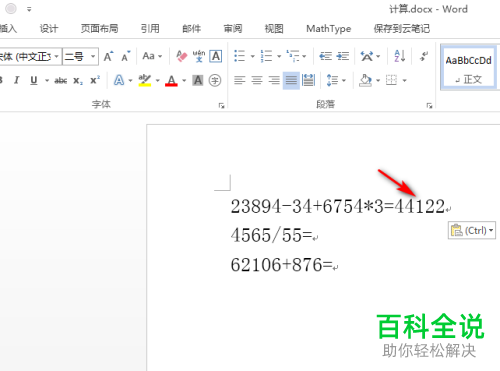The width and height of the screenshot is (500, 371).
Task: Open the 引用 tab
Action: (x=150, y=29)
